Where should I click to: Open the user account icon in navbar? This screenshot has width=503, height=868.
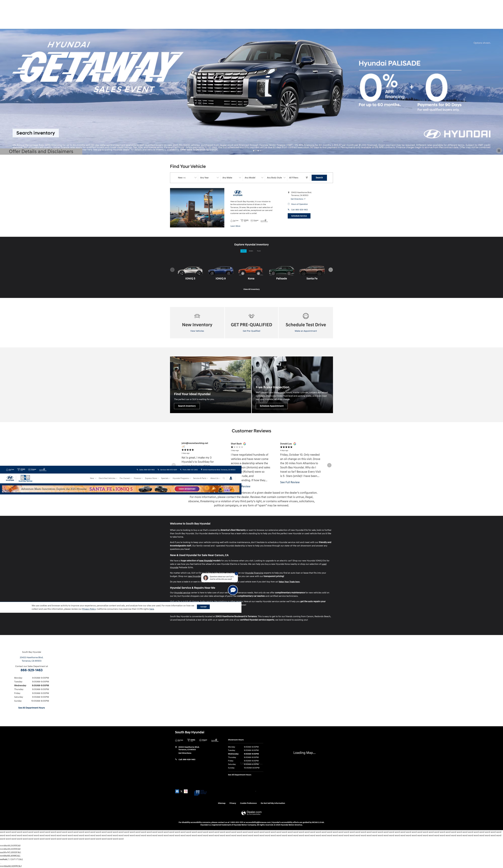[x=231, y=478]
